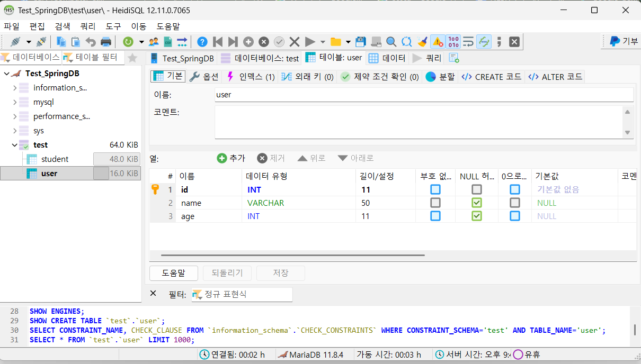Click the comment box scroll down arrow
The height and width of the screenshot is (364, 641).
click(628, 133)
